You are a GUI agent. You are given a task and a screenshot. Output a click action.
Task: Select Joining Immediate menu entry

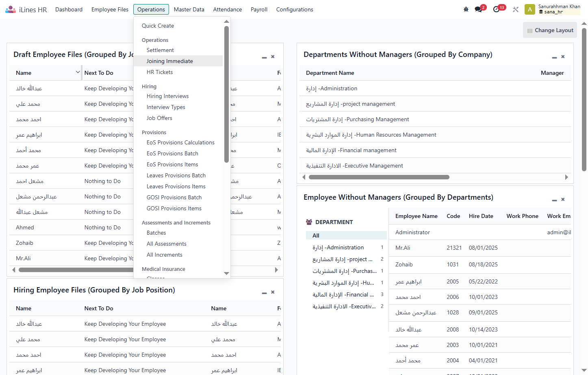178,61
